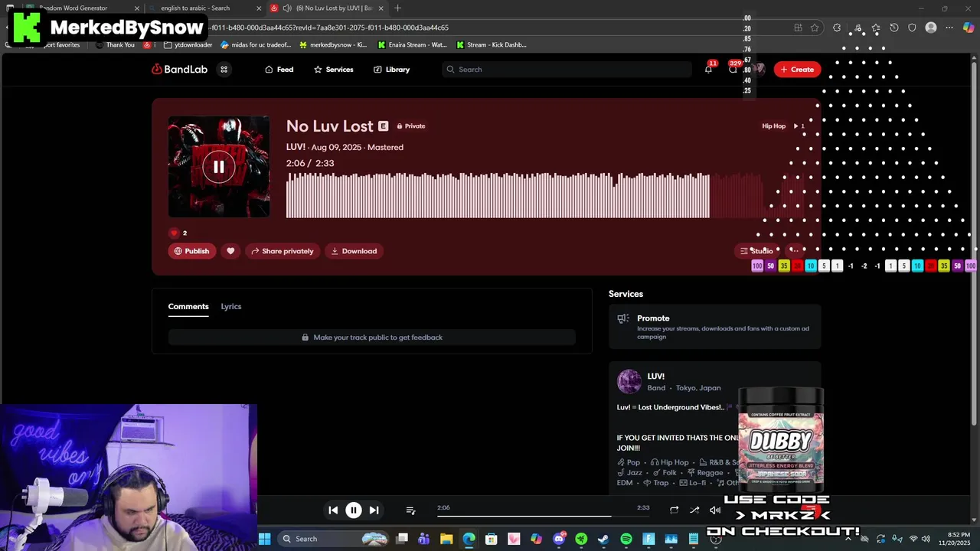Screen dimensions: 980x551
Task: Click the LUV! band avatar
Action: coord(629,381)
